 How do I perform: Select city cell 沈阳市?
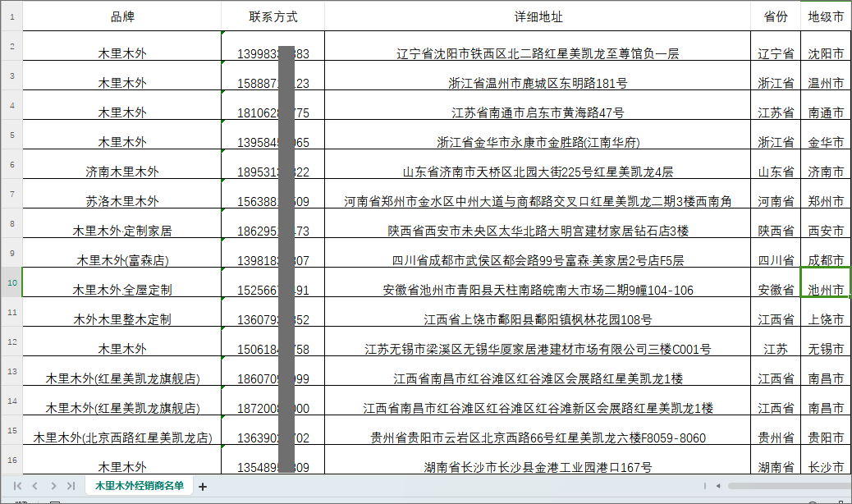(826, 46)
